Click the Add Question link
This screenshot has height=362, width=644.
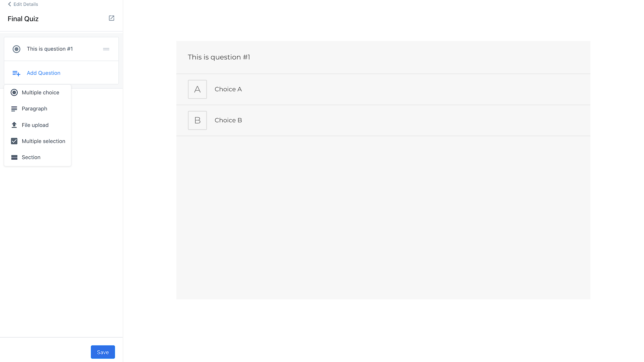coord(44,73)
